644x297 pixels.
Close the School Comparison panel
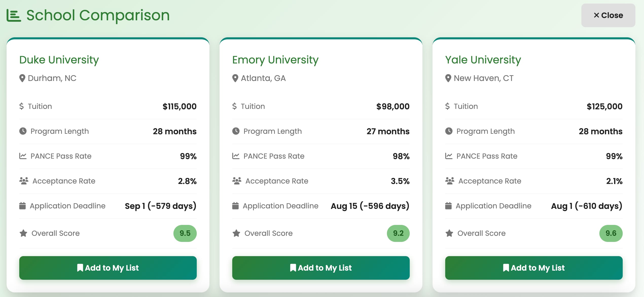[x=608, y=15]
